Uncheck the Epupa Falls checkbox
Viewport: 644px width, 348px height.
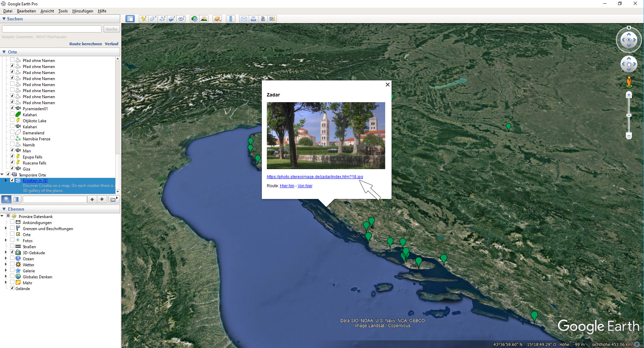(12, 156)
